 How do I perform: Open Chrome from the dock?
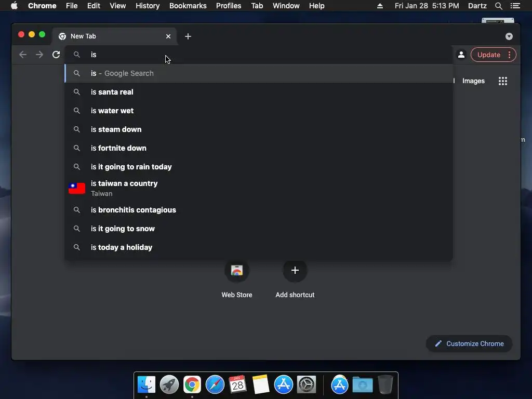point(192,385)
